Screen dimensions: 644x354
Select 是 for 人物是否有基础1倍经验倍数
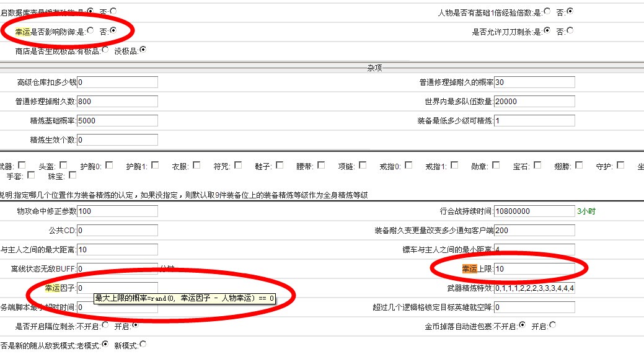547,12
